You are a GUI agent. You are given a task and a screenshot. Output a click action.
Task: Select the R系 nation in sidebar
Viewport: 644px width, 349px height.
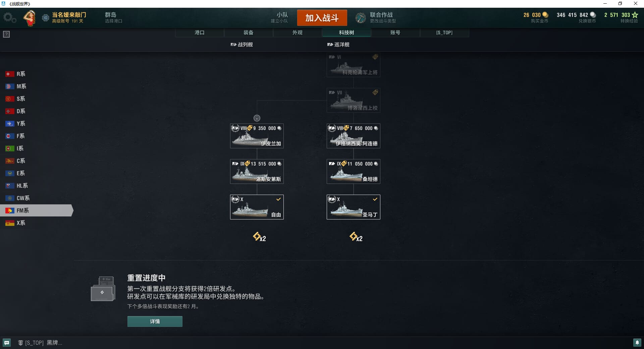(x=36, y=74)
